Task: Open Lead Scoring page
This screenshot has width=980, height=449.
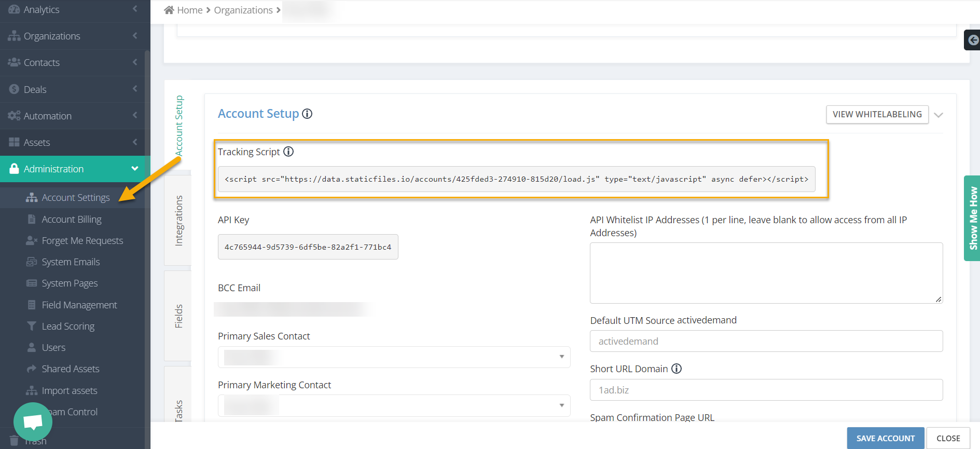Action: [x=68, y=326]
